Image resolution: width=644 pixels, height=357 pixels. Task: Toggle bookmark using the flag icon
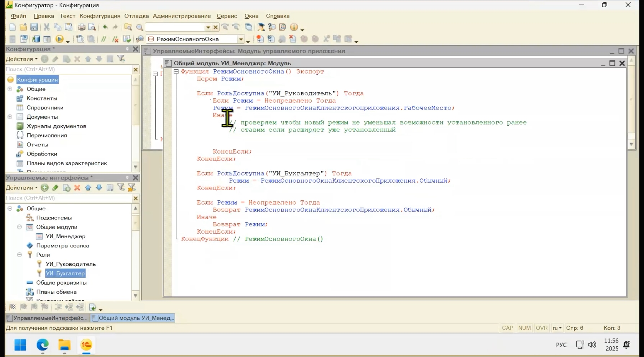pyautogui.click(x=12, y=307)
